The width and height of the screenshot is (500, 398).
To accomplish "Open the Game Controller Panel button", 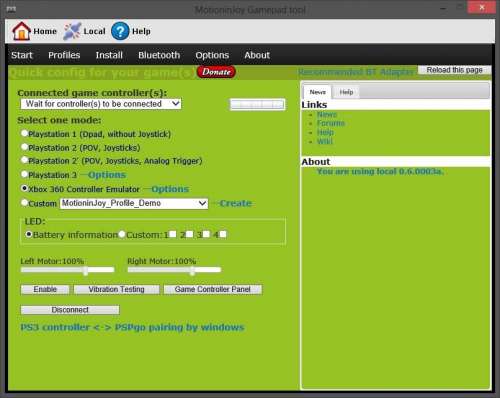I will click(213, 289).
